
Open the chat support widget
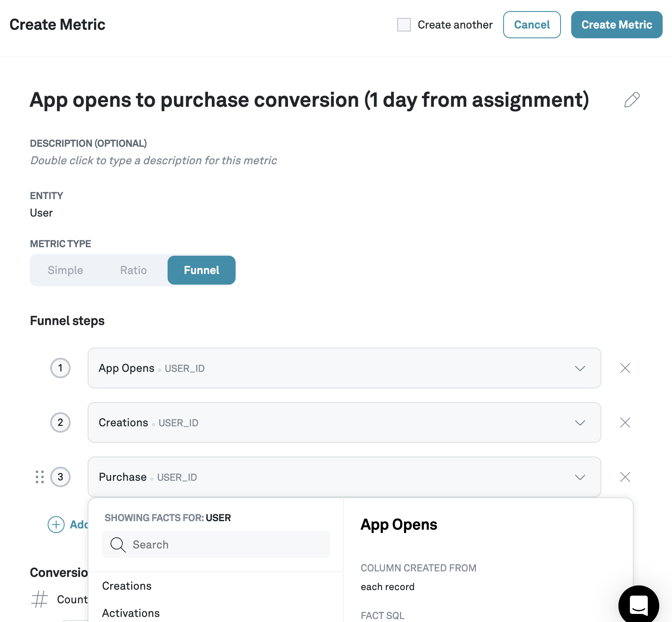click(x=638, y=605)
